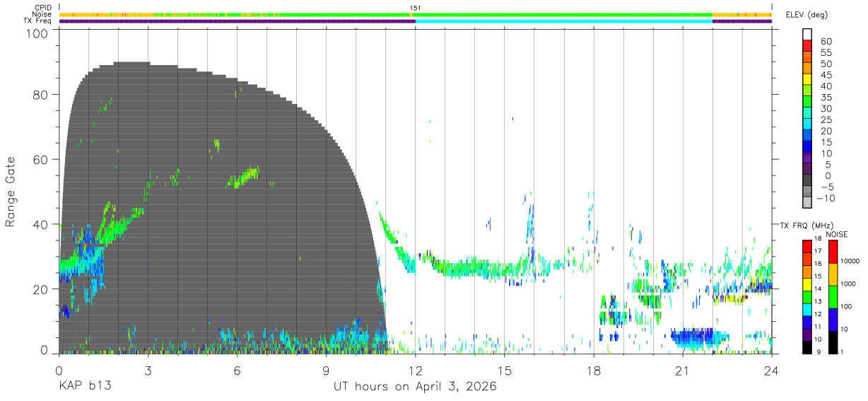The height and width of the screenshot is (401, 868).
Task: Pick the yellow TX FRQ swatch between 14 and 15
Action: (808, 284)
